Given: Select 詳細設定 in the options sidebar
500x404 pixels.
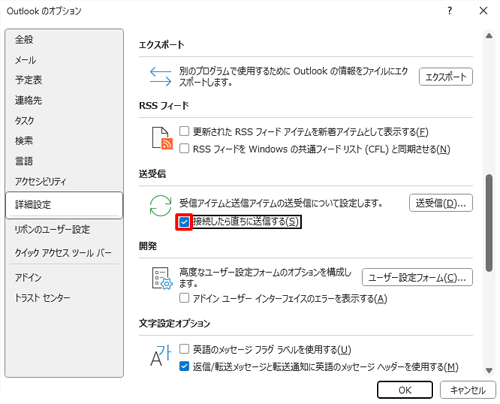Looking at the screenshot, I should (64, 205).
